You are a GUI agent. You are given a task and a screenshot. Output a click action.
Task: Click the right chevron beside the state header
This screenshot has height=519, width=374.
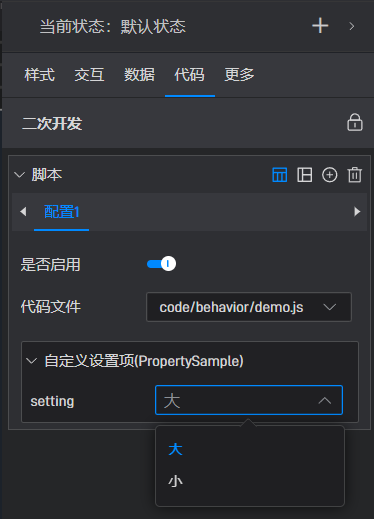pyautogui.click(x=352, y=26)
